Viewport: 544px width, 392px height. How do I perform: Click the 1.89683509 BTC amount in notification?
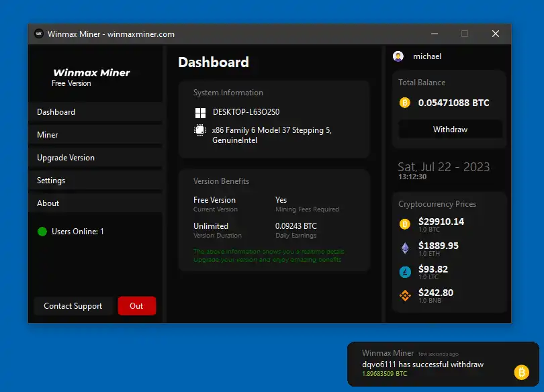[x=384, y=374]
